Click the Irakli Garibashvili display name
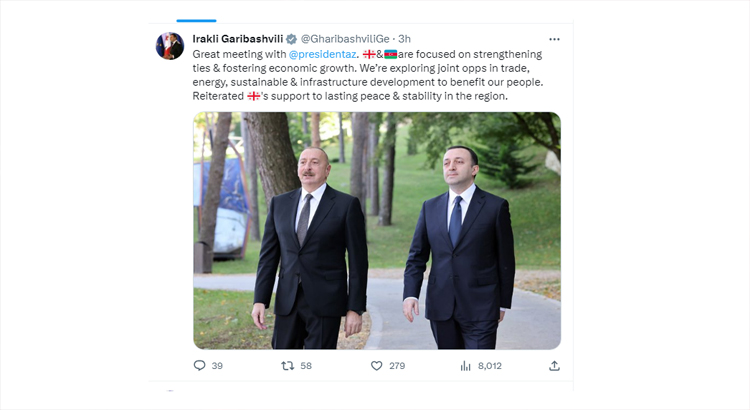The width and height of the screenshot is (750, 410). 238,39
